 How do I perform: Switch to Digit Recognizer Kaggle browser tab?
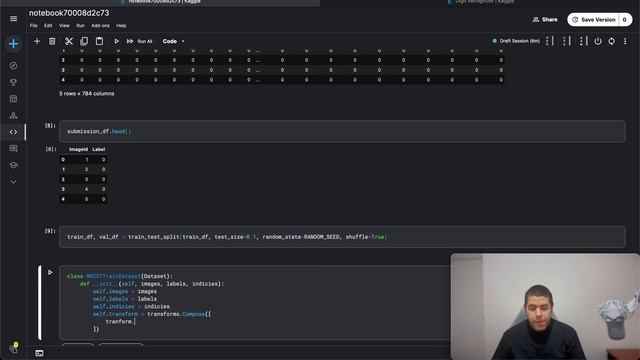481,2
